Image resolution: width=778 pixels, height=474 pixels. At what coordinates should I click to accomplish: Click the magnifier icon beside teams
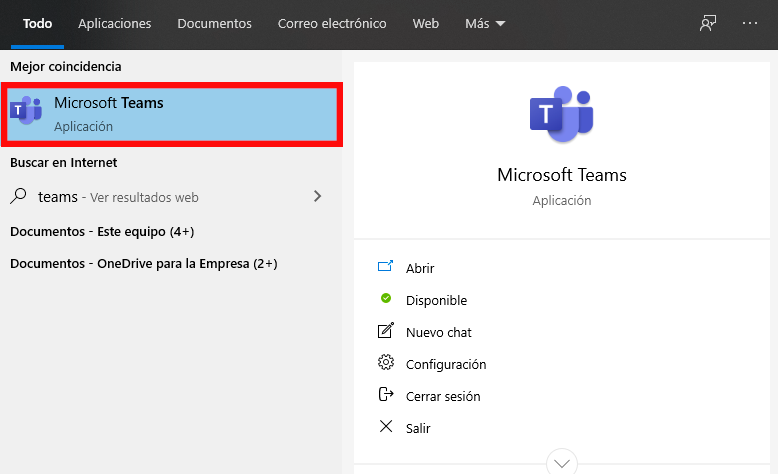(x=18, y=196)
